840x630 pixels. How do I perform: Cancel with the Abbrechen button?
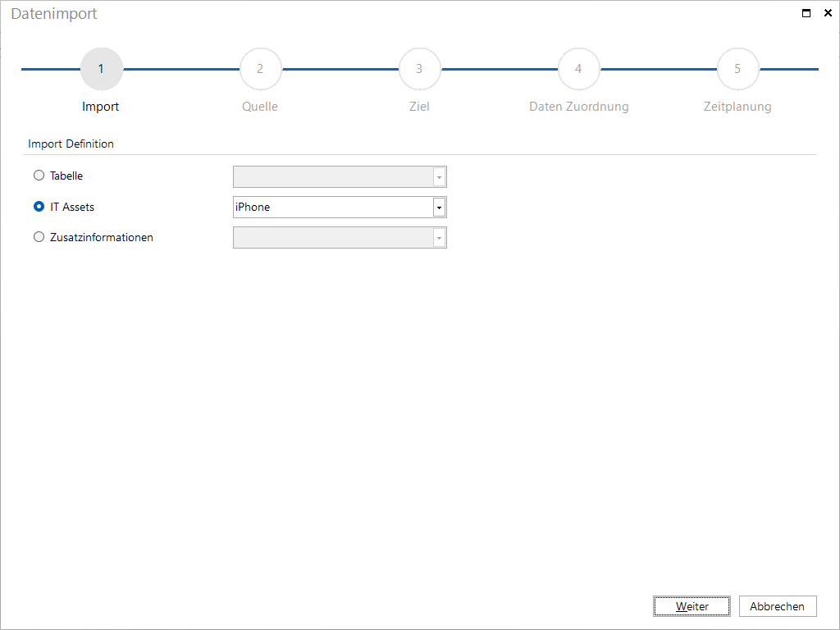click(x=778, y=606)
